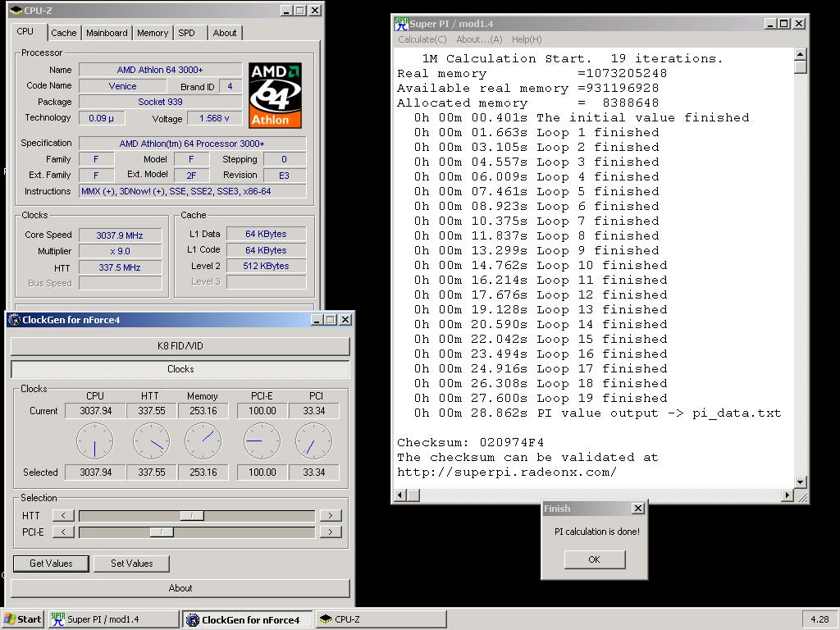The image size is (840, 630).
Task: Click the Loop 19 finished line
Action: tap(541, 398)
